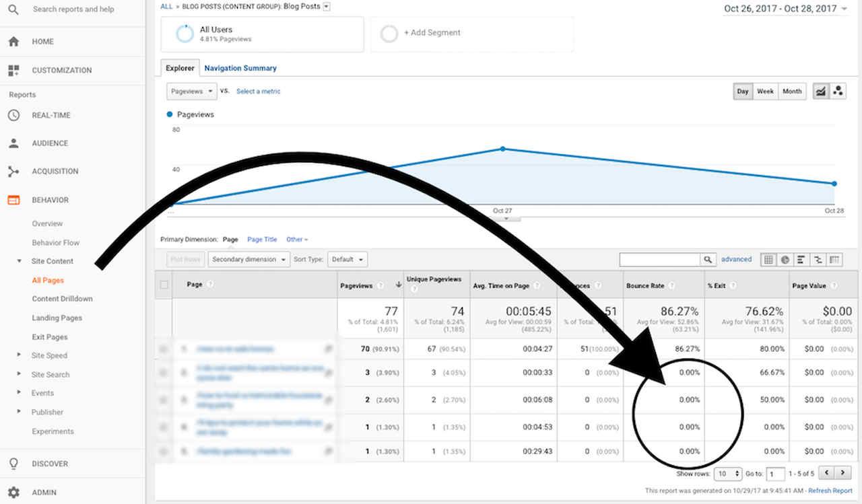Click the Select a metric link
862x504 pixels.
(259, 92)
